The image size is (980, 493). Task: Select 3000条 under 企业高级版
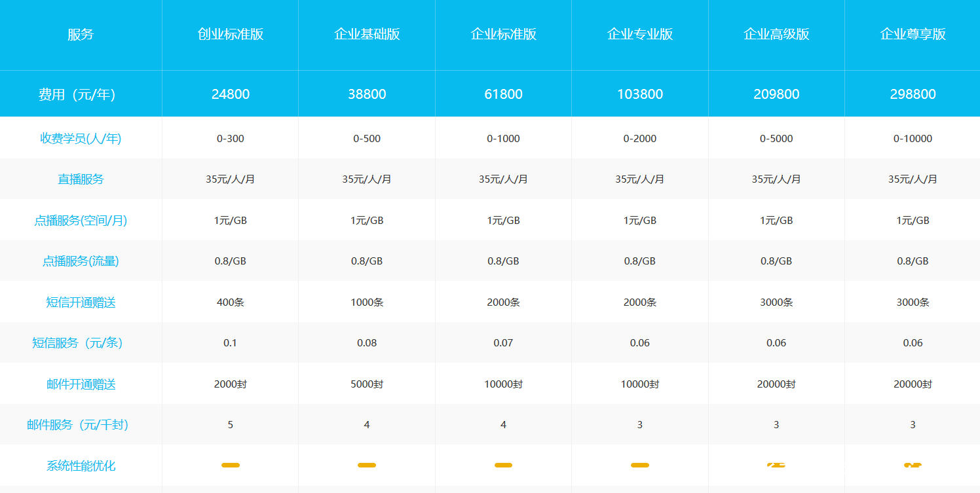(x=776, y=302)
